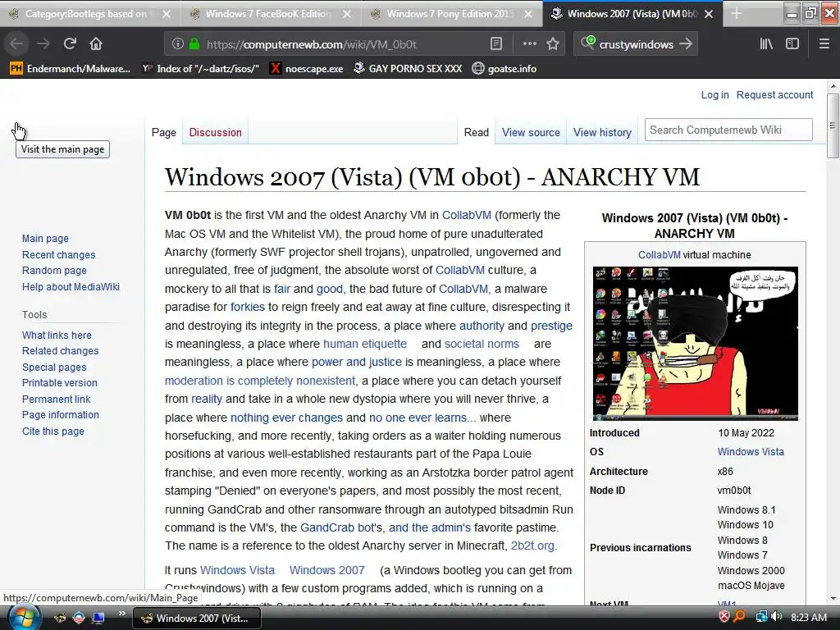Click the browser address bar URL
This screenshot has height=630, width=840.
point(311,44)
